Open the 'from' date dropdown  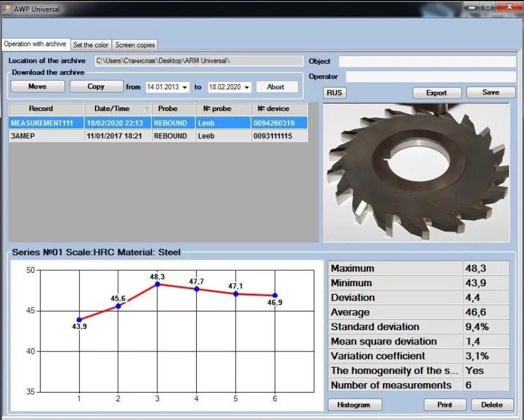(x=185, y=87)
